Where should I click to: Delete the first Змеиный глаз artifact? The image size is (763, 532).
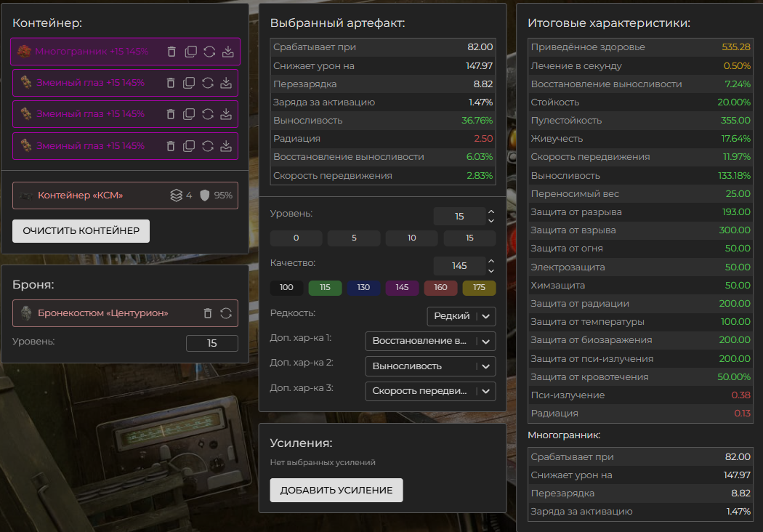(171, 83)
